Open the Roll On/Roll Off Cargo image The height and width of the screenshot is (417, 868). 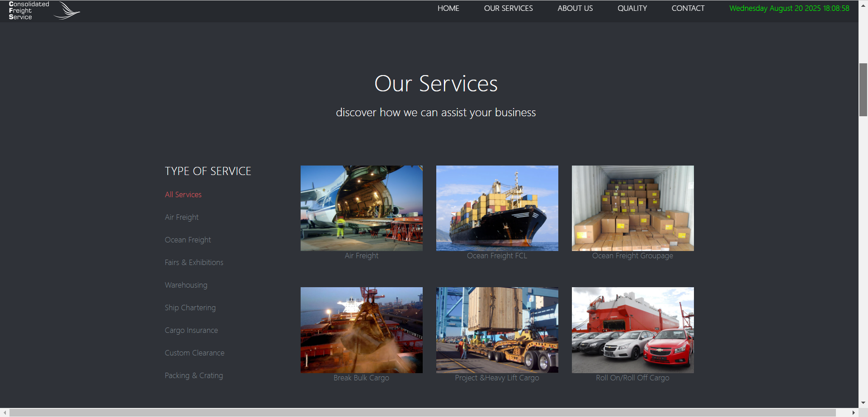click(x=633, y=330)
